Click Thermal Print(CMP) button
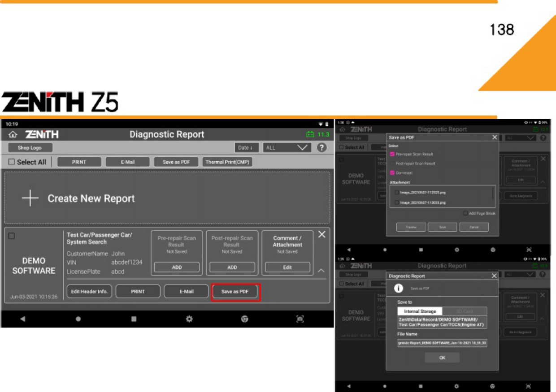This screenshot has height=392, width=556. pyautogui.click(x=227, y=162)
